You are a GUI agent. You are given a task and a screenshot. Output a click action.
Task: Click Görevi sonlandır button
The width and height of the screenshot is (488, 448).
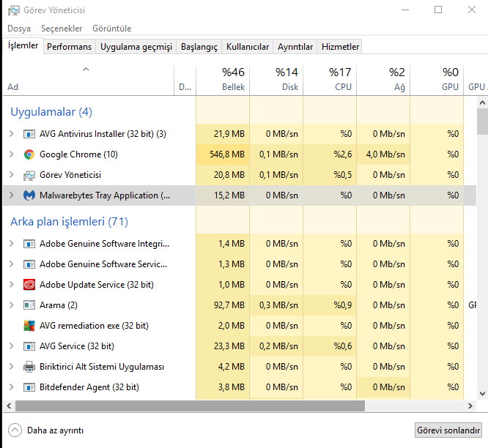coord(448,430)
